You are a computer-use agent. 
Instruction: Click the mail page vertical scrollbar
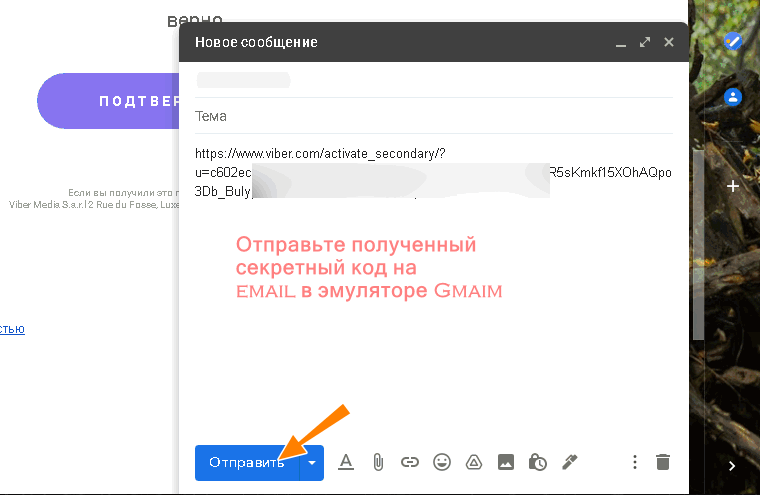tap(698, 245)
